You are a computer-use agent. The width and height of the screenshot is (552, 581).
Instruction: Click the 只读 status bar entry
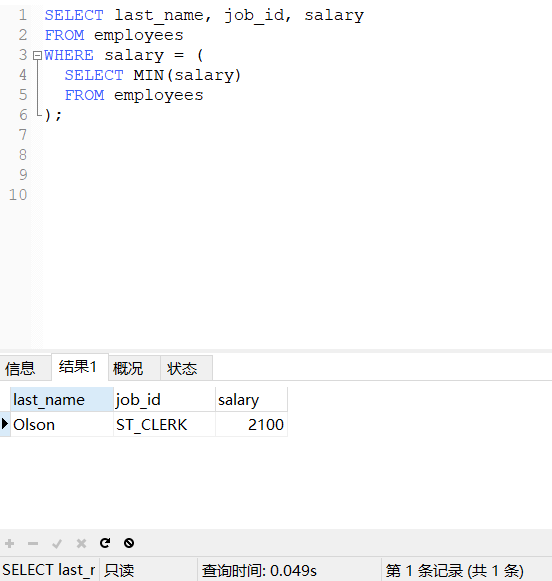119,570
